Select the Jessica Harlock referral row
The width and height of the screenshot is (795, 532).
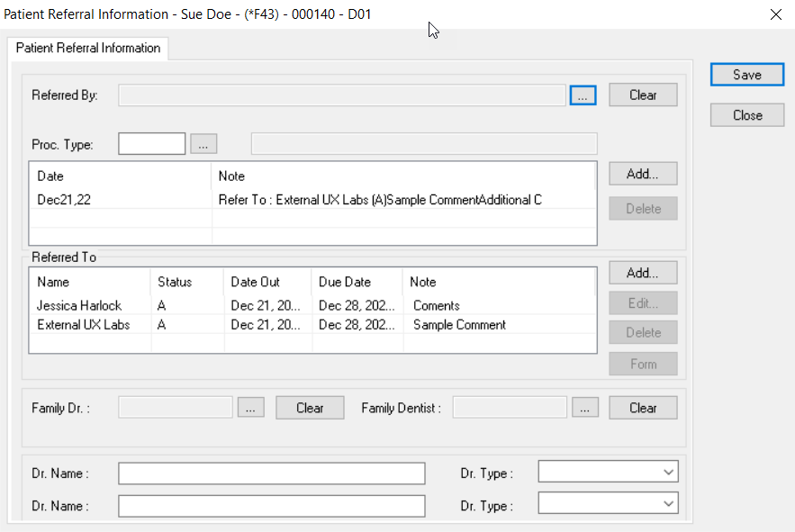312,305
